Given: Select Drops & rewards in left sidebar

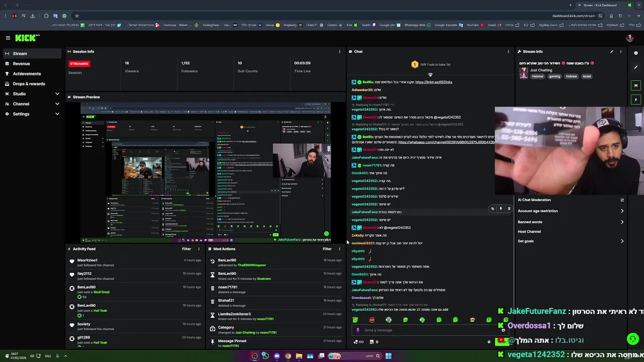Looking at the screenshot, I should [32, 84].
